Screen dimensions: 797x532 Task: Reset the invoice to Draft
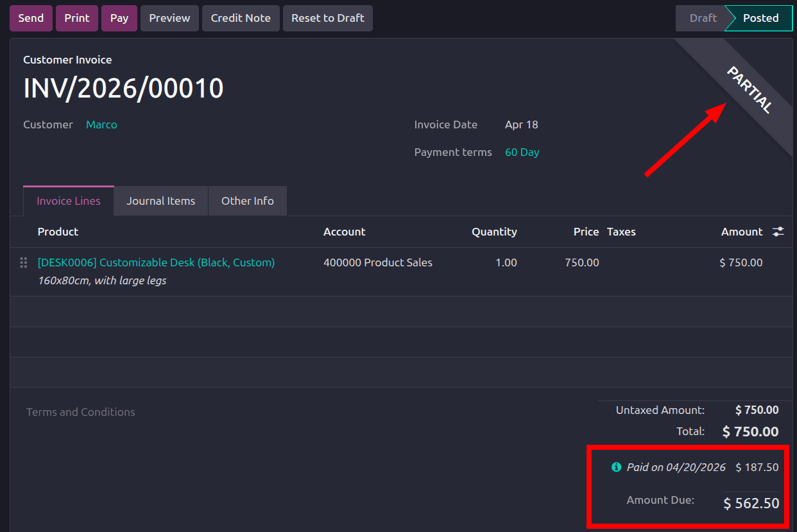tap(327, 18)
